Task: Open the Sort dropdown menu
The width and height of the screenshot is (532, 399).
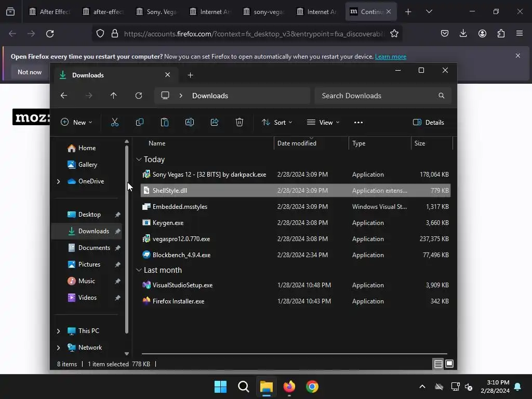Action: [x=277, y=123]
